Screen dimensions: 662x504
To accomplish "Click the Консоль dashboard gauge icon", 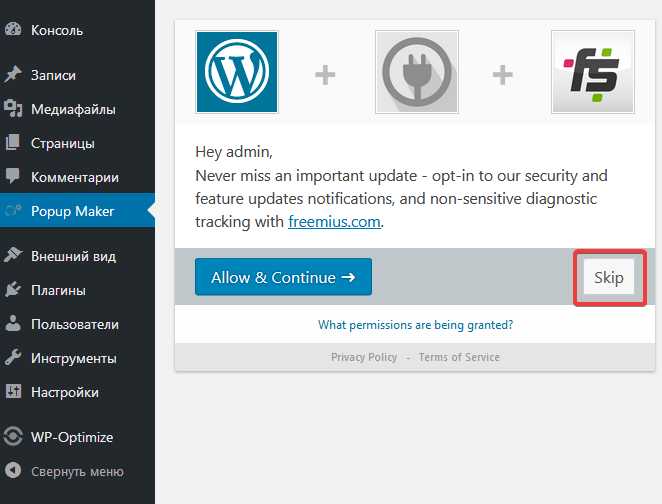I will click(13, 30).
